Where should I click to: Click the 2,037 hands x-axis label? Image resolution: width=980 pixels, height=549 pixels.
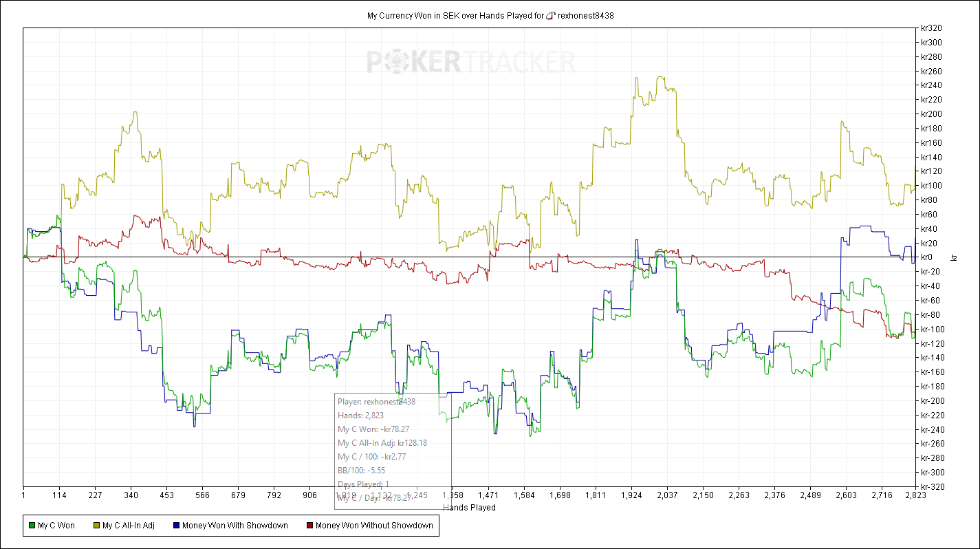click(x=667, y=495)
